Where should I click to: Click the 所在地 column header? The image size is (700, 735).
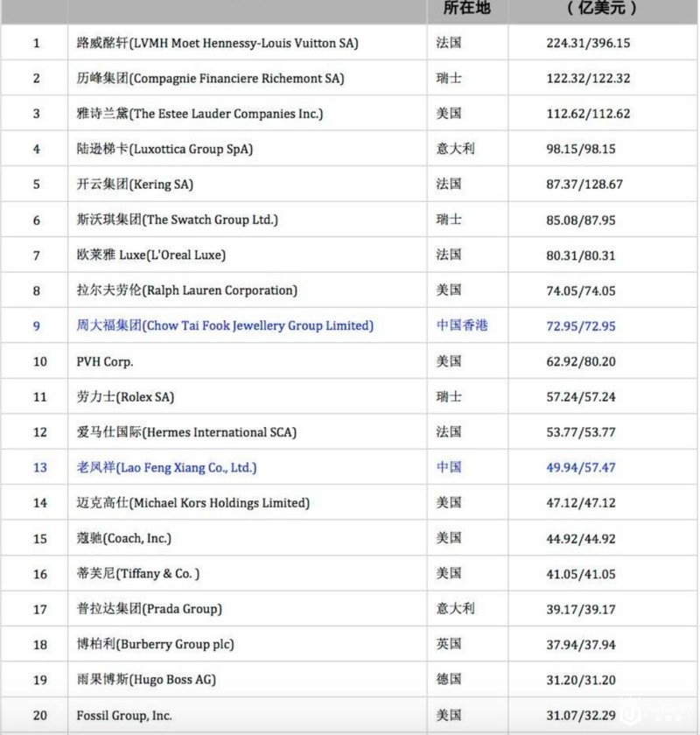467,9
